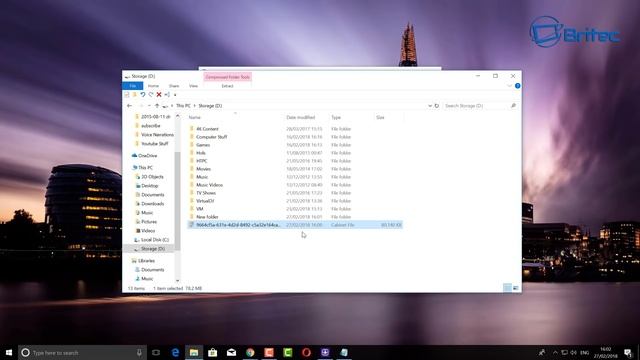Click the Redo icon in the quick access toolbar
This screenshot has height=360, width=640.
coord(151,95)
